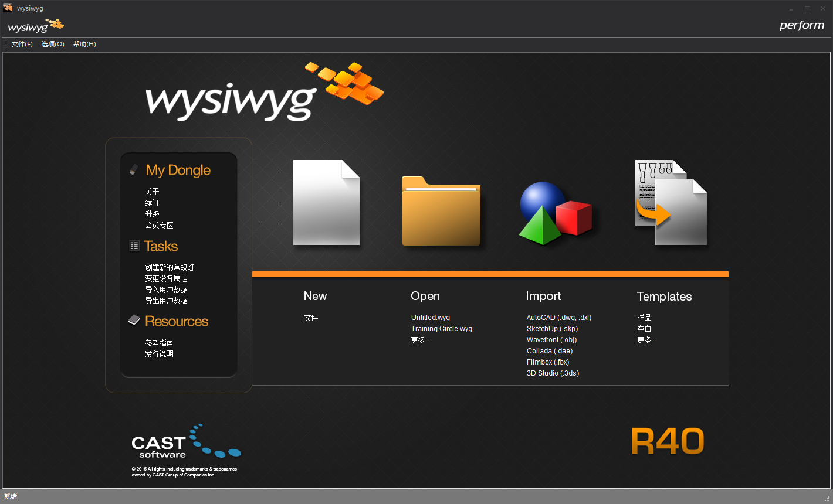Open the 文件(F) menu

coord(22,44)
